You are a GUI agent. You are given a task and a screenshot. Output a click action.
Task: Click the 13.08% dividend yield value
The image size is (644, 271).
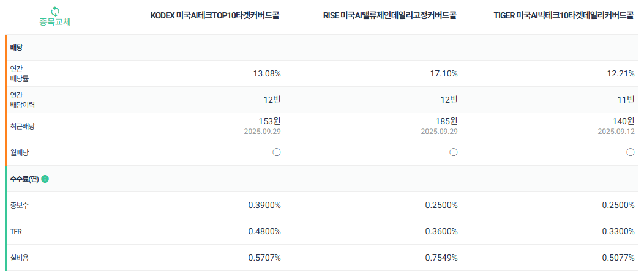(267, 73)
